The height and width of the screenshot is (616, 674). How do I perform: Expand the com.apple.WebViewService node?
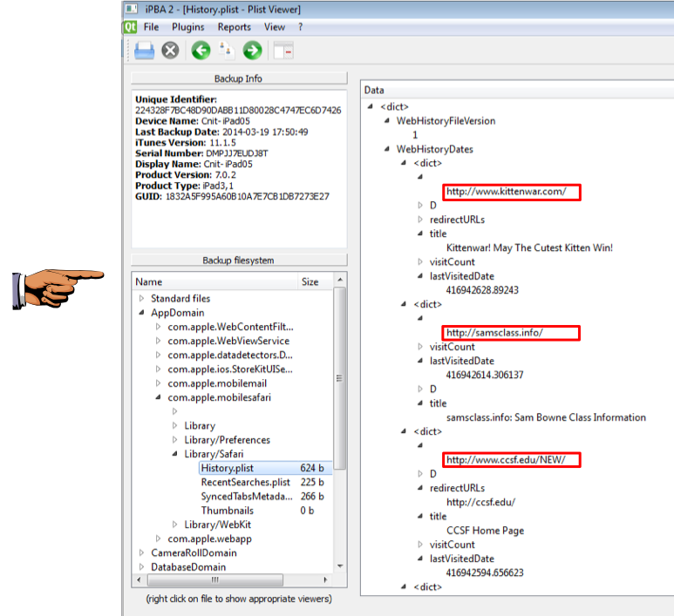point(158,341)
